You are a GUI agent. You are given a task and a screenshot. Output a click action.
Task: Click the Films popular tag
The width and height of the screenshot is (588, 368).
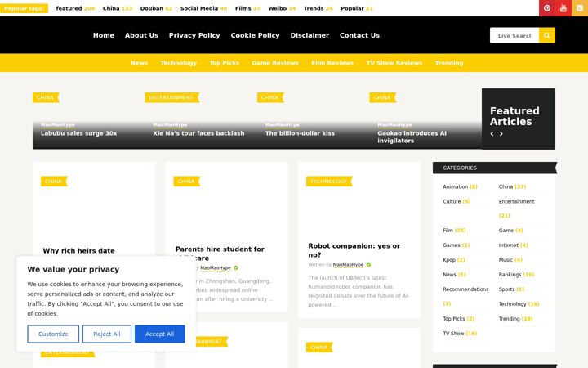tap(247, 8)
